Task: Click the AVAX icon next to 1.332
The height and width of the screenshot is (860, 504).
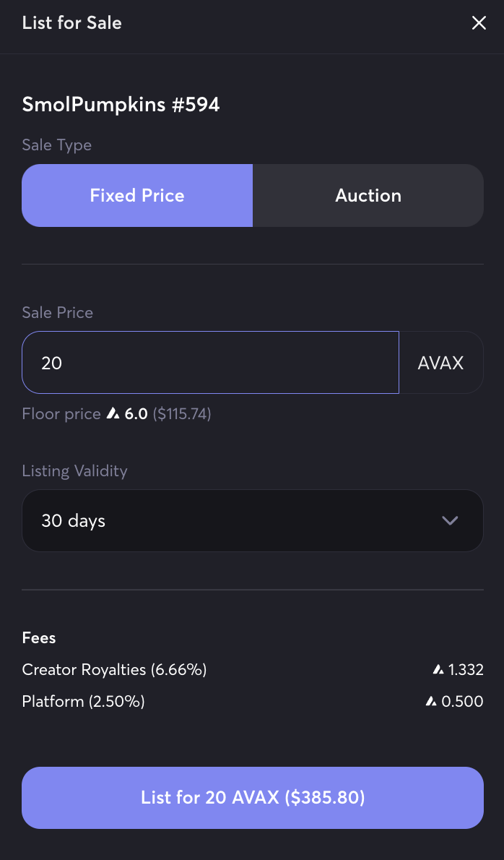Action: pos(438,671)
